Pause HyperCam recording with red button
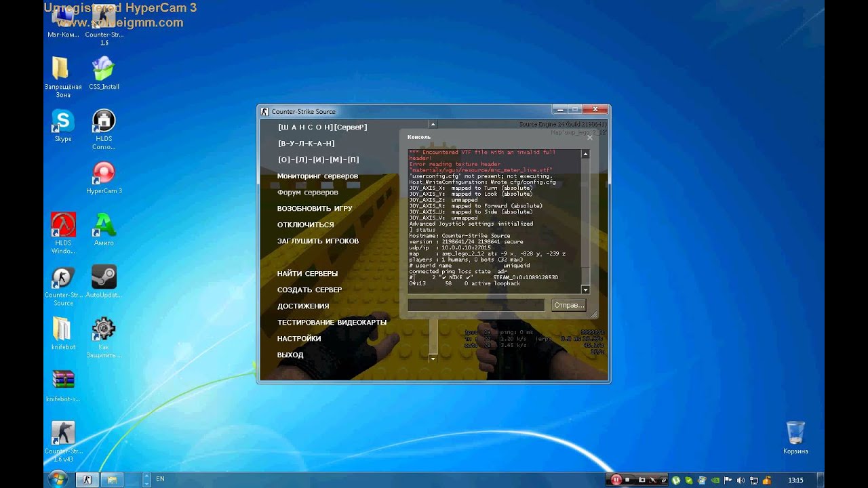 point(616,480)
